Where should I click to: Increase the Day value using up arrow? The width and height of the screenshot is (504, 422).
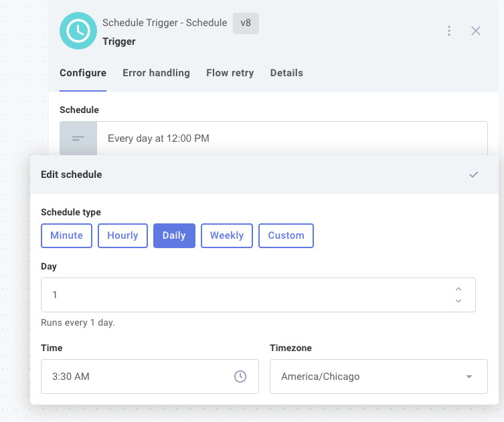pos(458,289)
